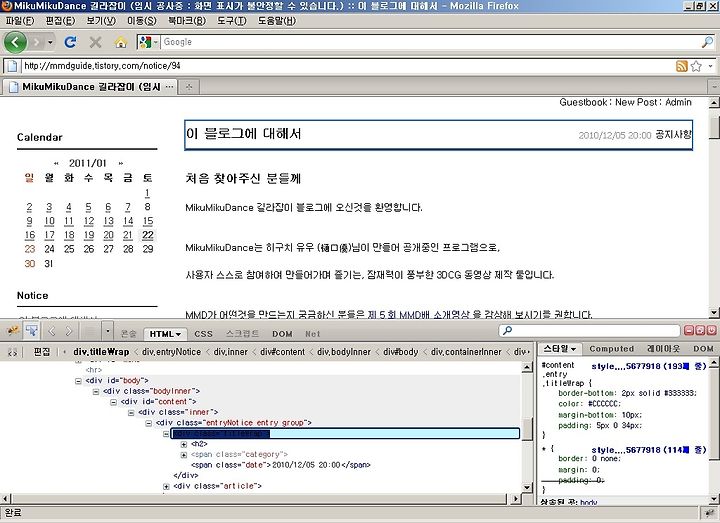Click Firebug forward history arrow
Image resolution: width=720 pixels, height=523 pixels.
(68, 331)
